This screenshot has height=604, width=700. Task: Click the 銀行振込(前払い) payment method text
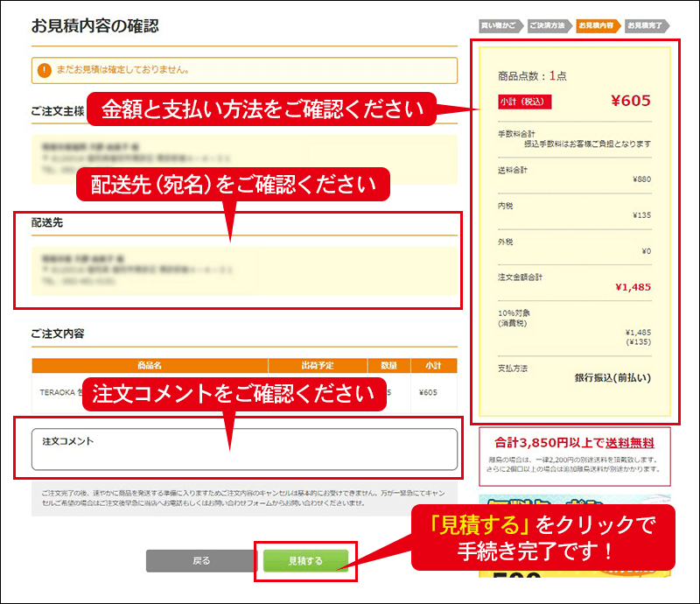click(x=612, y=377)
